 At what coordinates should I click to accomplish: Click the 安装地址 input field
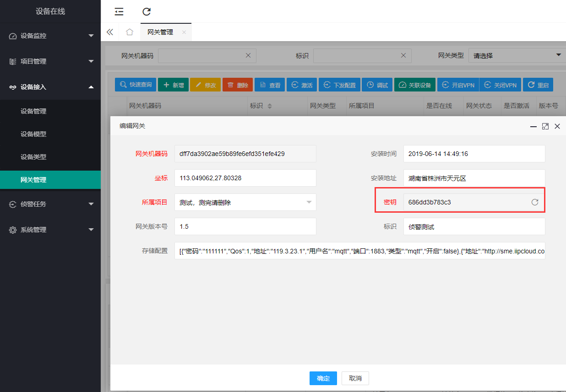pos(474,178)
